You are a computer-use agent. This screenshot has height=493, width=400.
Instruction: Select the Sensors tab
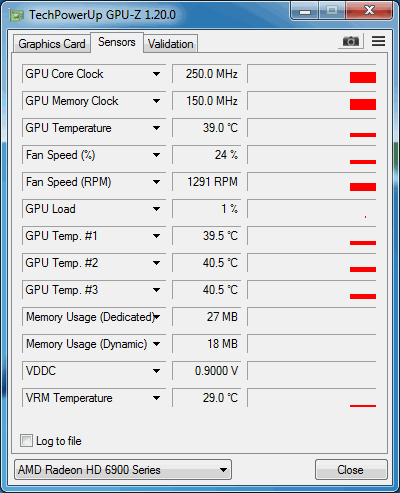click(117, 42)
